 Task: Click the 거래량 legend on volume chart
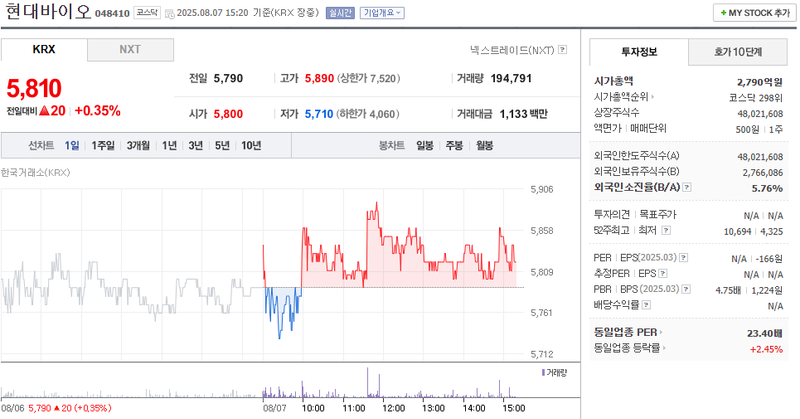click(554, 373)
